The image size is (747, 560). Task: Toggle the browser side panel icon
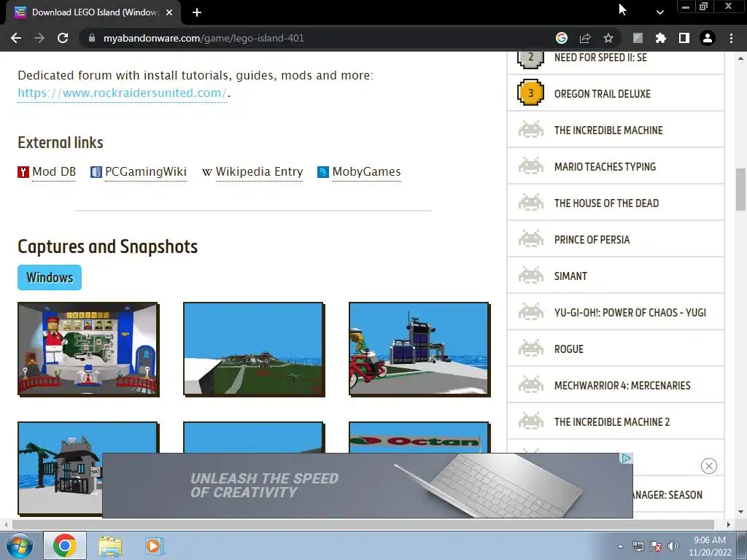(x=684, y=38)
